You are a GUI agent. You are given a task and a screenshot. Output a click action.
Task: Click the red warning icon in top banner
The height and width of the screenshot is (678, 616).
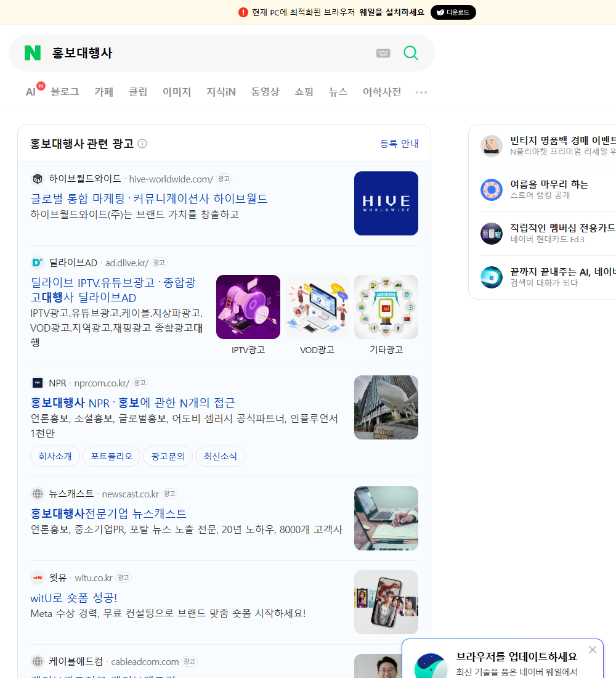pyautogui.click(x=243, y=12)
